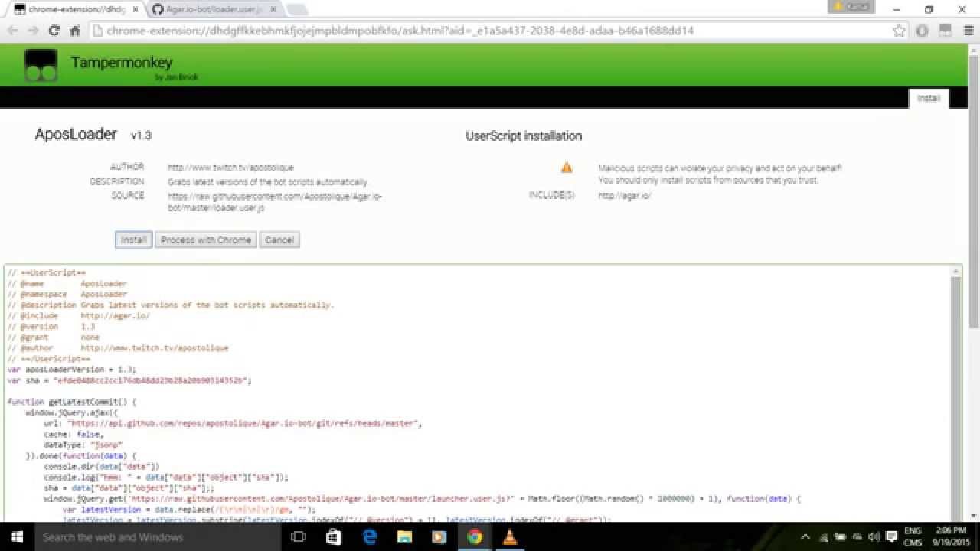This screenshot has width=980, height=551.
Task: Click the Install button
Action: point(133,240)
